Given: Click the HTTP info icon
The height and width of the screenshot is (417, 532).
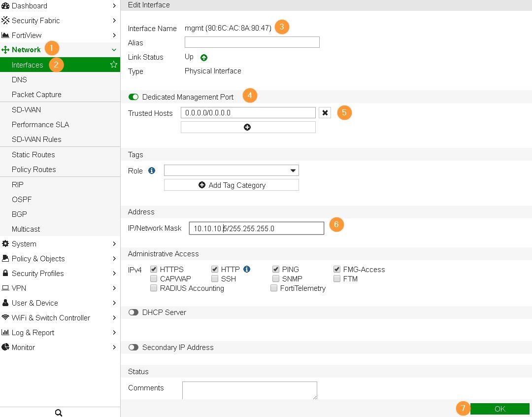Looking at the screenshot, I should point(247,269).
